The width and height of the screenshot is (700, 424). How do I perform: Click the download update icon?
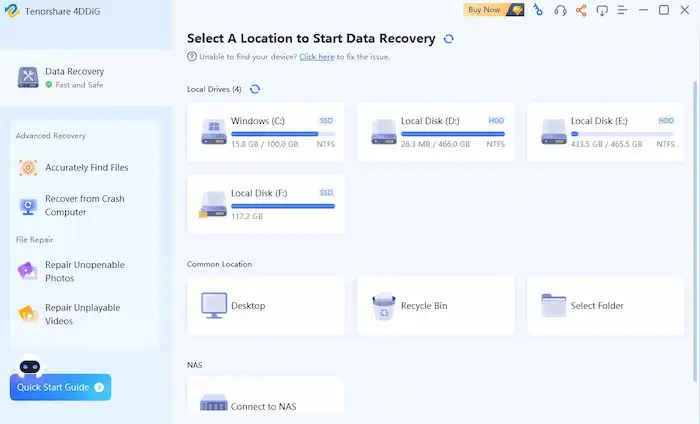click(602, 10)
